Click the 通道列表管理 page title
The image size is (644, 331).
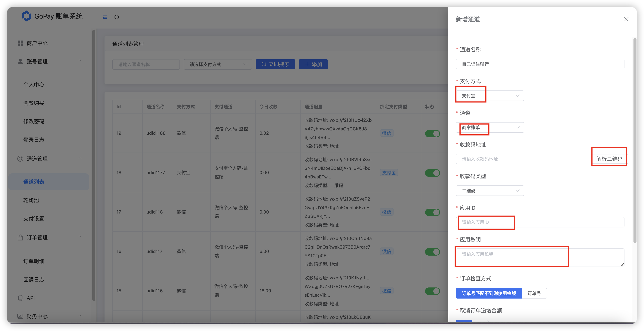128,44
